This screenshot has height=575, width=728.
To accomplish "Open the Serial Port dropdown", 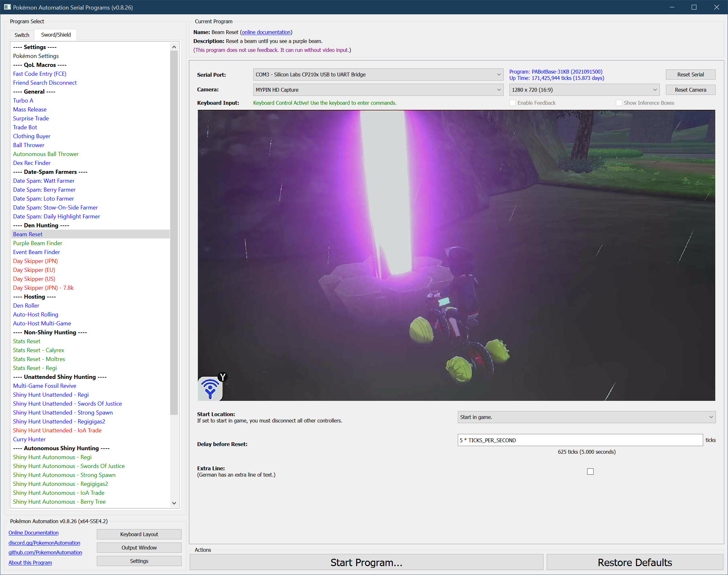I will 378,75.
